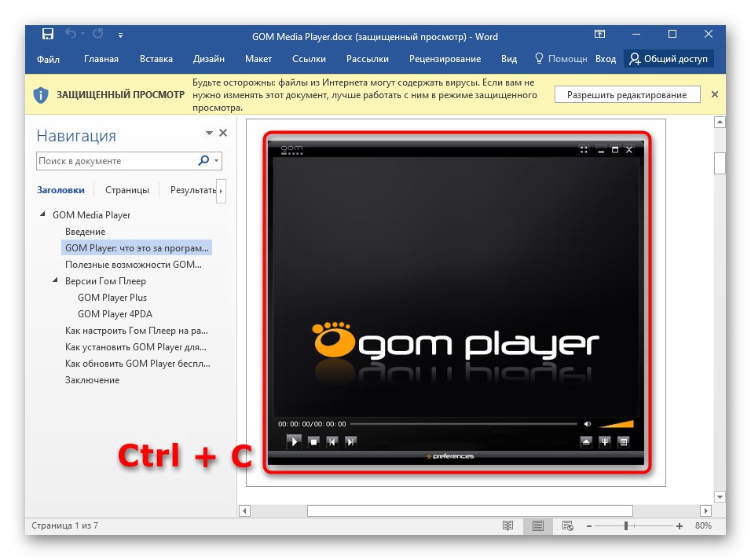Click the zoom slider handle
The height and width of the screenshot is (560, 751).
click(626, 526)
